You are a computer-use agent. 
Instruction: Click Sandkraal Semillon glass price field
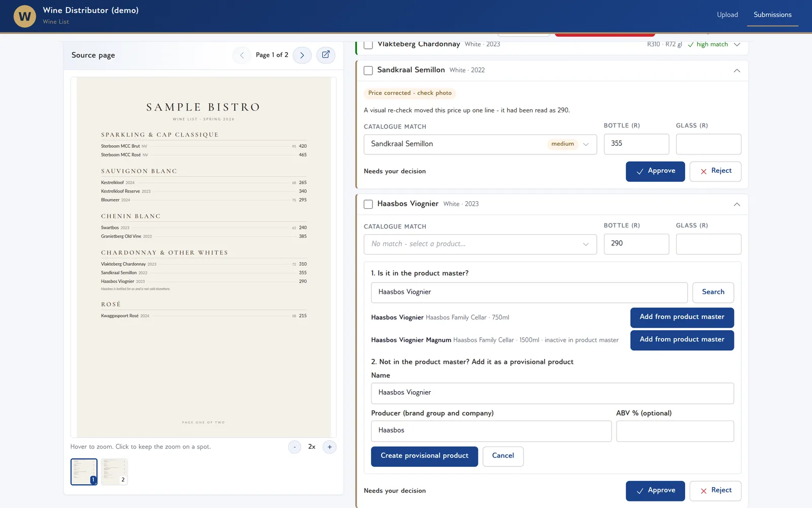708,144
